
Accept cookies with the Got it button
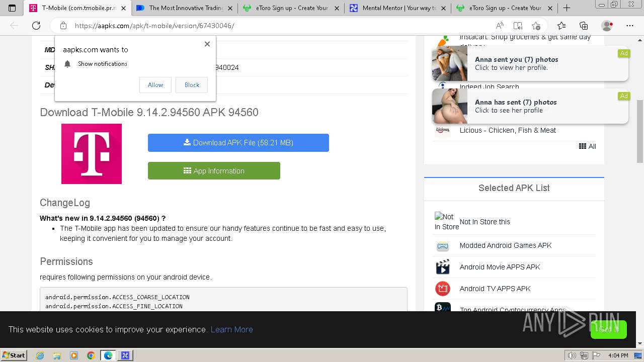click(x=609, y=329)
